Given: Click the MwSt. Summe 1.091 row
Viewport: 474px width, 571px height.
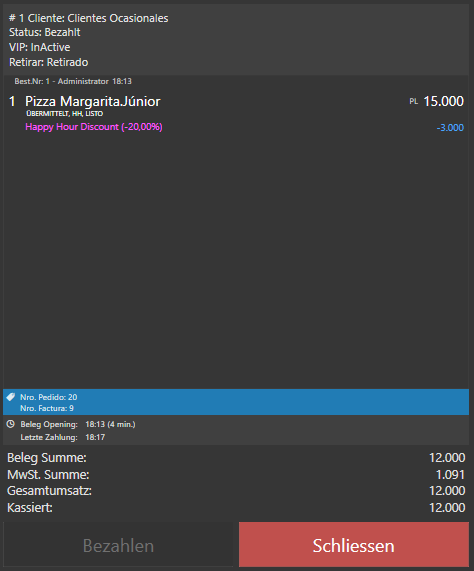Looking at the screenshot, I should (236, 474).
